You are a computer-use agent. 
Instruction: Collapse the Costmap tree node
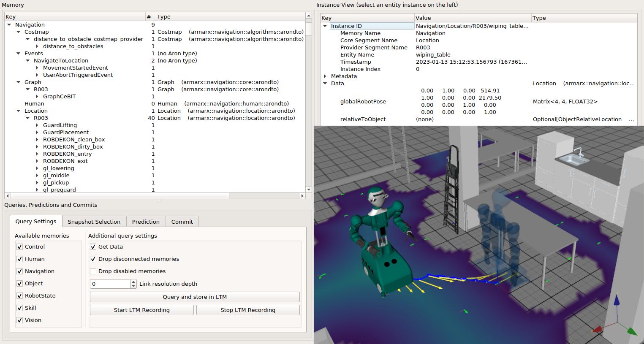[x=18, y=32]
